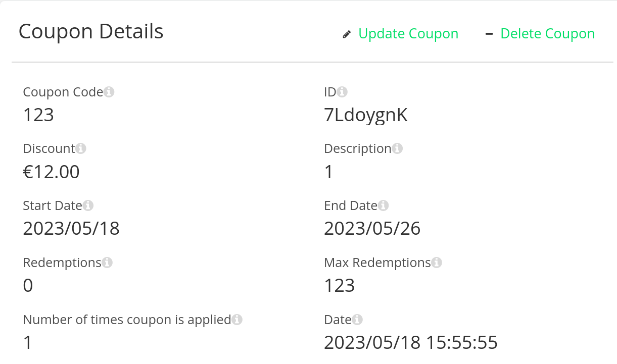Image resolution: width=617 pixels, height=364 pixels.
Task: Click the End Date info icon
Action: pyautogui.click(x=384, y=205)
